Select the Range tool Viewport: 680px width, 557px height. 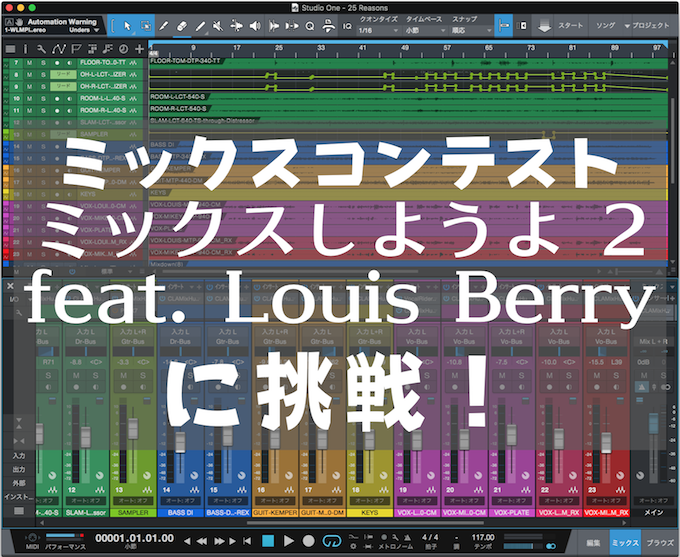click(x=146, y=26)
